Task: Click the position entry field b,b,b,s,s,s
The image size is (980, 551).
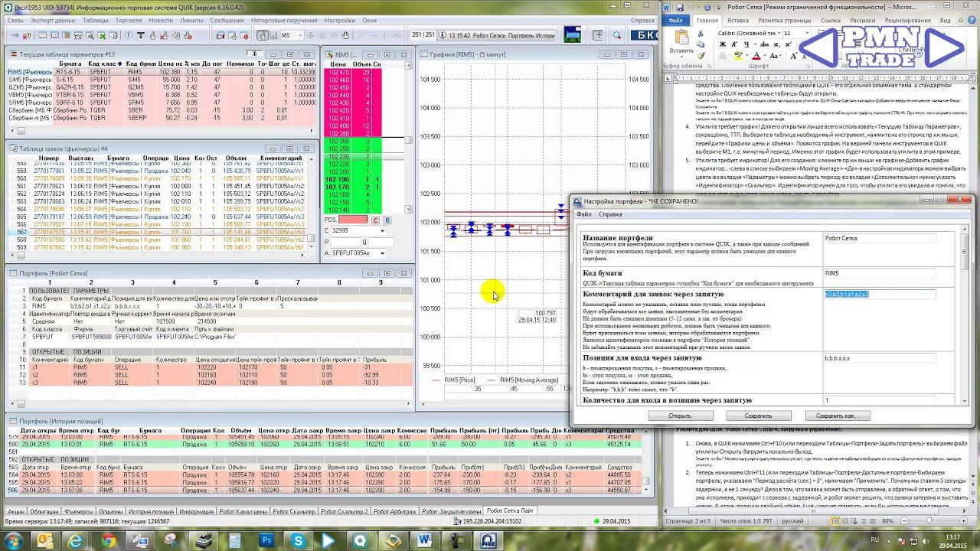Action: pyautogui.click(x=880, y=357)
